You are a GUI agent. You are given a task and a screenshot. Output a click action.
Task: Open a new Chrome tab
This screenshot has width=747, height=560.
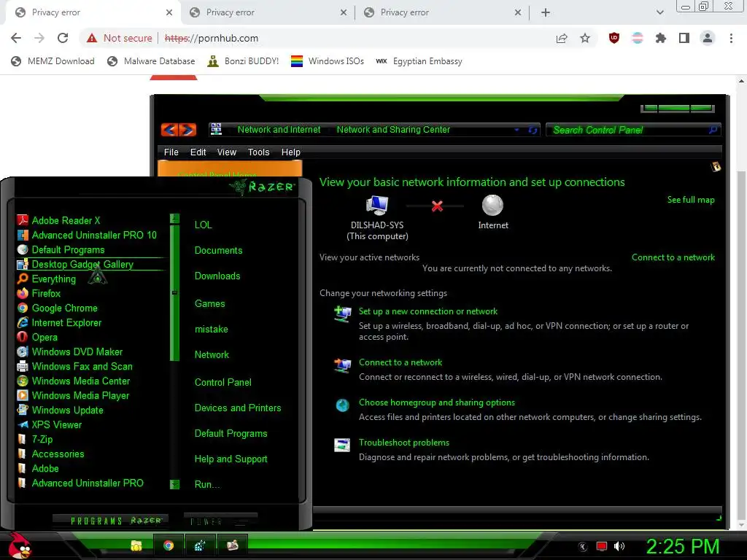pyautogui.click(x=546, y=12)
